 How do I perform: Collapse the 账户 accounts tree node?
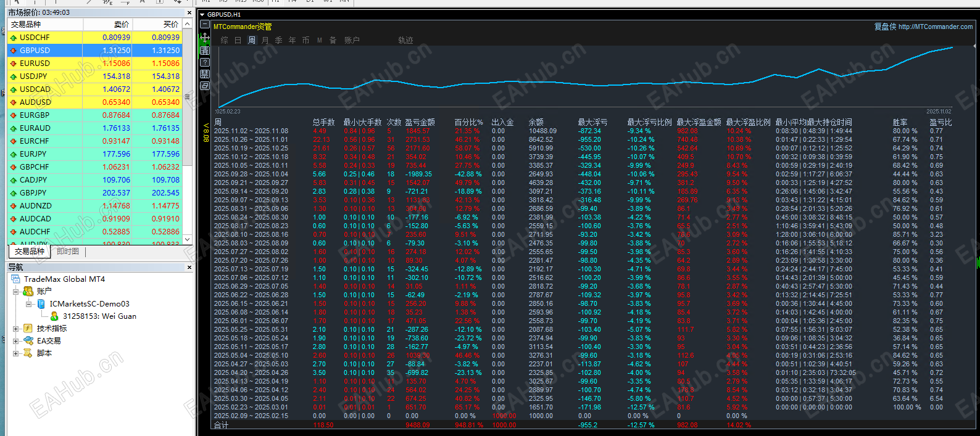point(16,291)
